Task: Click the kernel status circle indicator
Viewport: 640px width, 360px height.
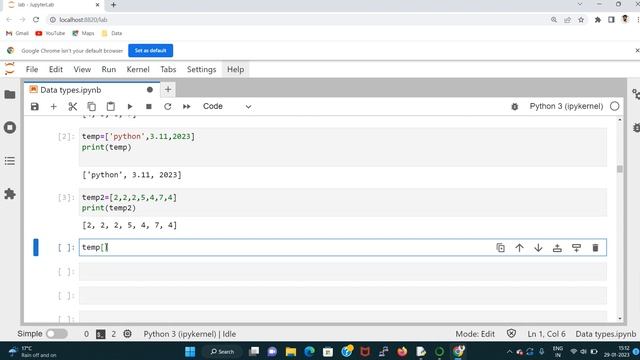Action: click(x=615, y=106)
